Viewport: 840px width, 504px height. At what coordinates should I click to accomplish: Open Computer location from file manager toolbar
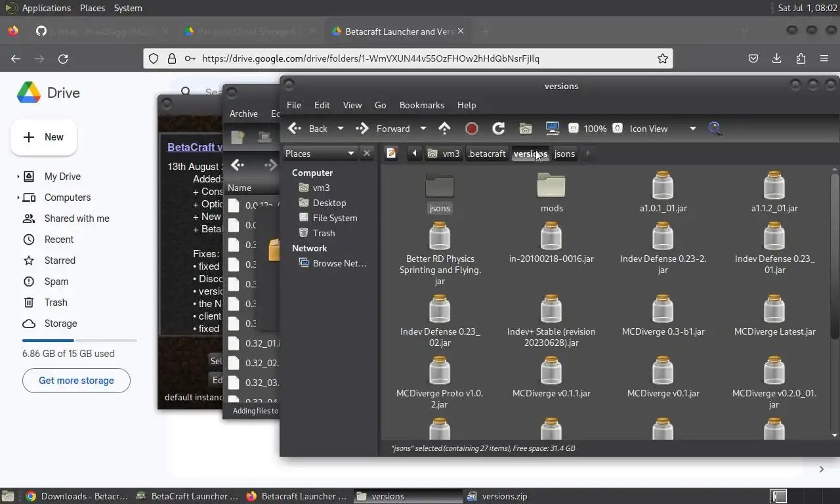coord(552,129)
